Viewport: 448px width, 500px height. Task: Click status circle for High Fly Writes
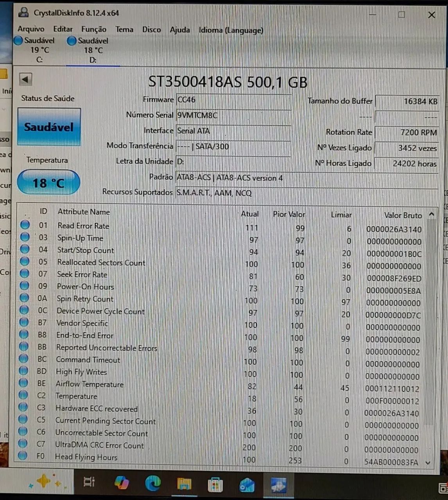tap(23, 370)
